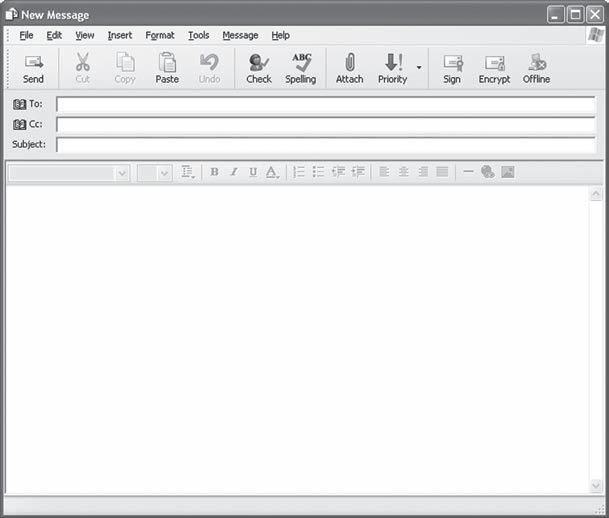Decrease the paragraph indentation
609x518 pixels.
point(338,172)
